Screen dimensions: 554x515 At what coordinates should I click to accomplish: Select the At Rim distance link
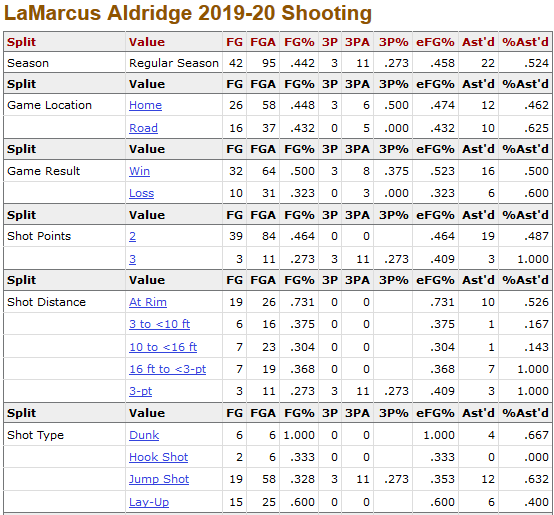(148, 302)
